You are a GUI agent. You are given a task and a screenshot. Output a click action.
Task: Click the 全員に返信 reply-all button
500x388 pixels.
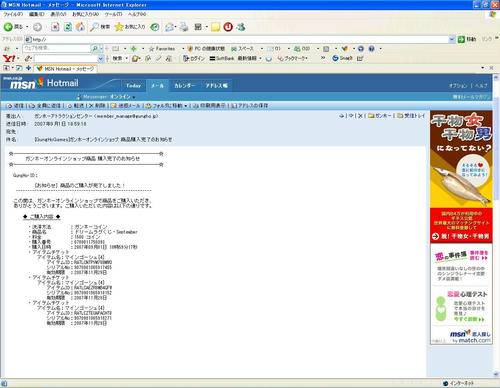pyautogui.click(x=45, y=106)
